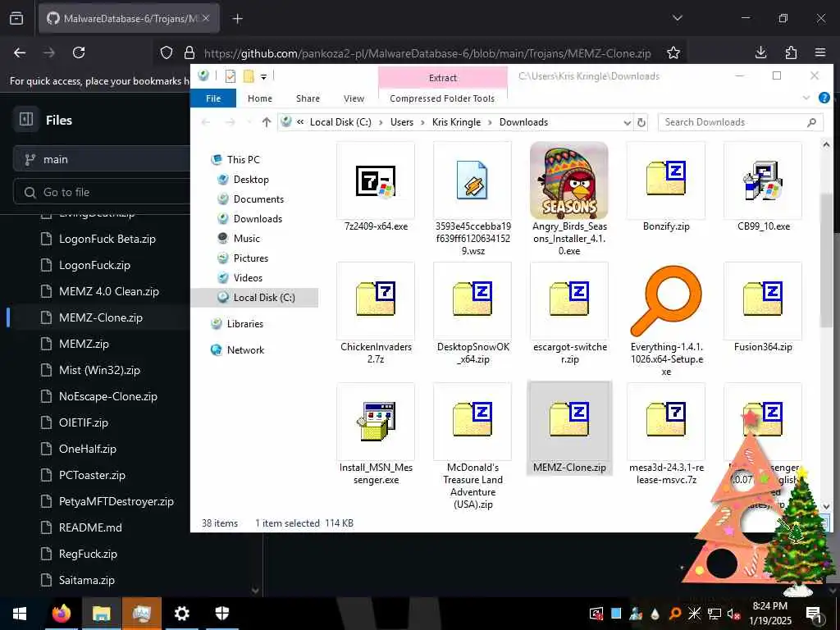Switch to the View ribbon tab

point(354,98)
